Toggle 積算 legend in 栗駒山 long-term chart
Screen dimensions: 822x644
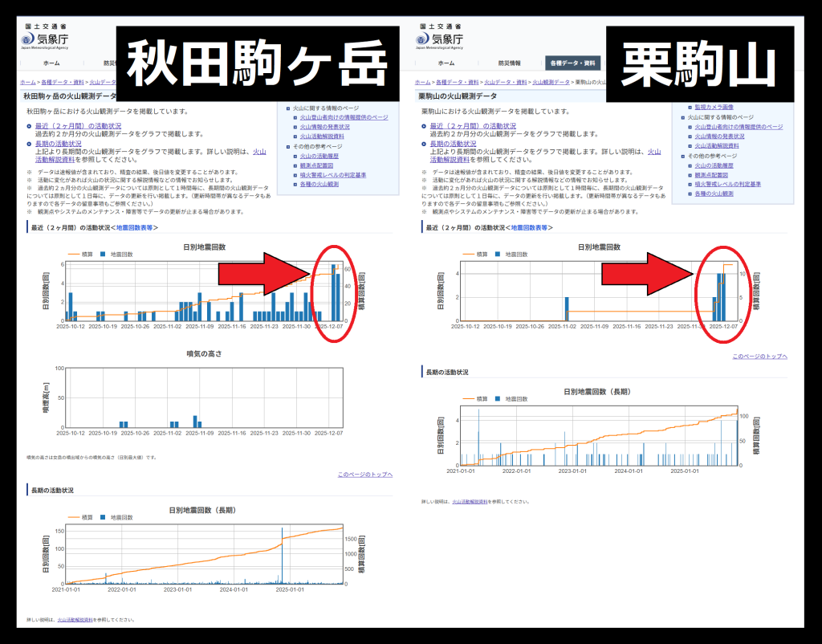475,399
